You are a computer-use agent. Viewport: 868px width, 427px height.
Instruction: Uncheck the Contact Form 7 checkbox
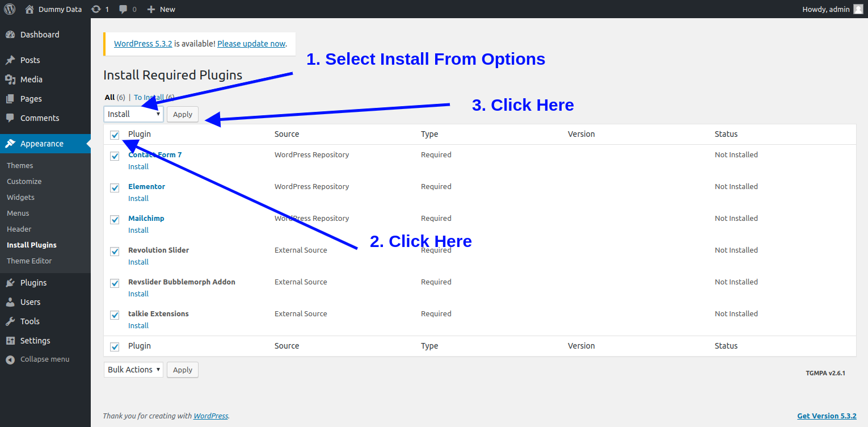click(x=115, y=156)
